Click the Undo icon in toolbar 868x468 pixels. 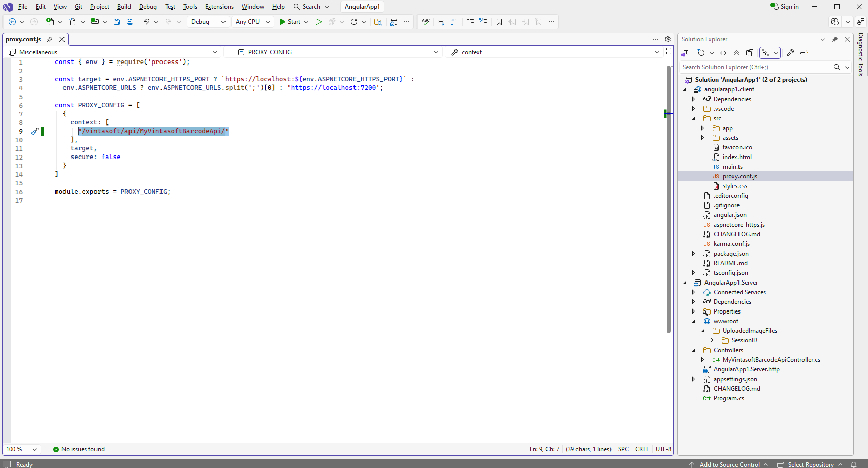(x=146, y=22)
